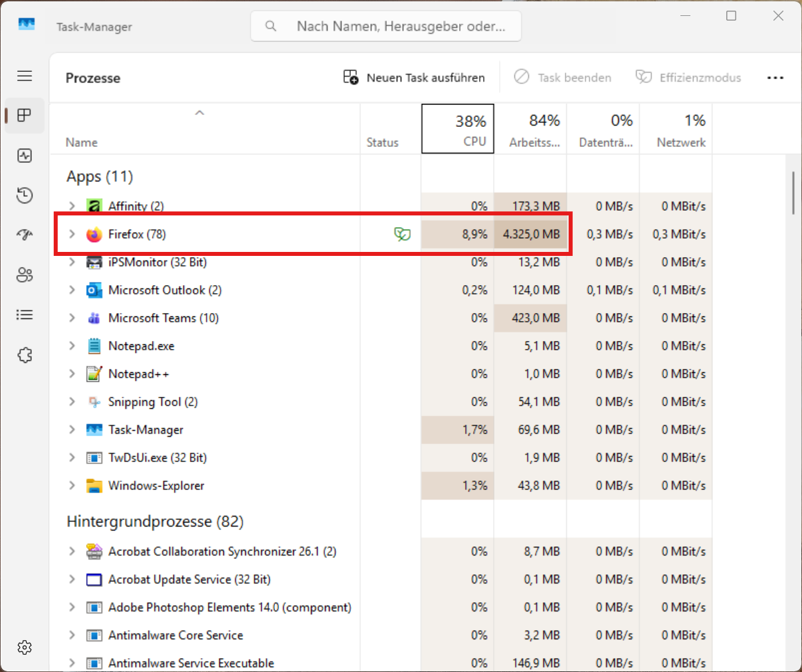Expand the Microsoft Teams (10) group

[72, 318]
